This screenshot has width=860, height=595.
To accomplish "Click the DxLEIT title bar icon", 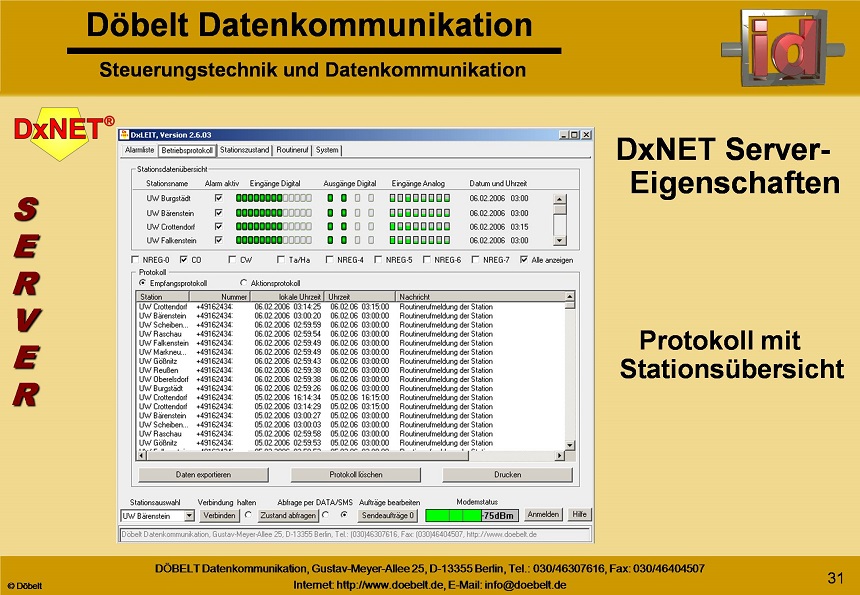I will coord(125,134).
